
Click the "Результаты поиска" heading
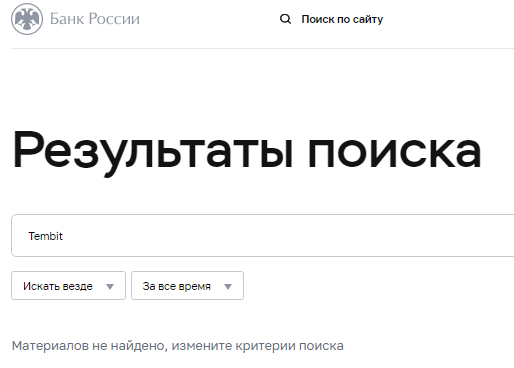click(247, 153)
